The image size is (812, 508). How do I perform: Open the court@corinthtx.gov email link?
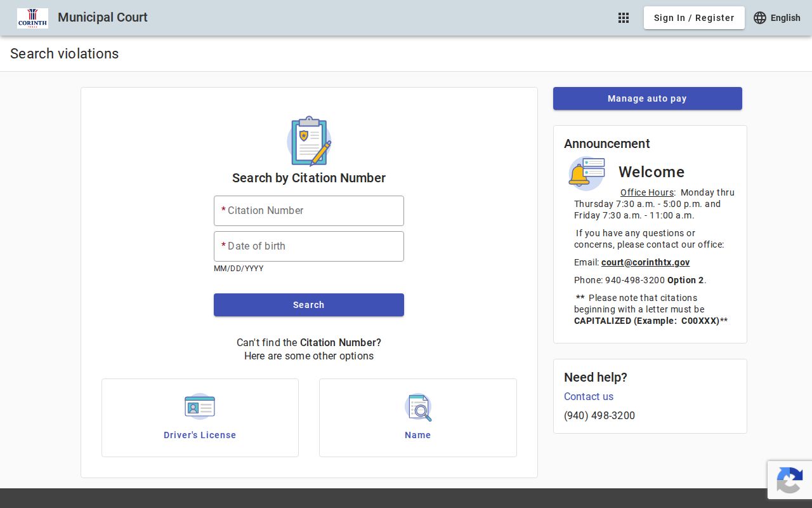point(646,262)
